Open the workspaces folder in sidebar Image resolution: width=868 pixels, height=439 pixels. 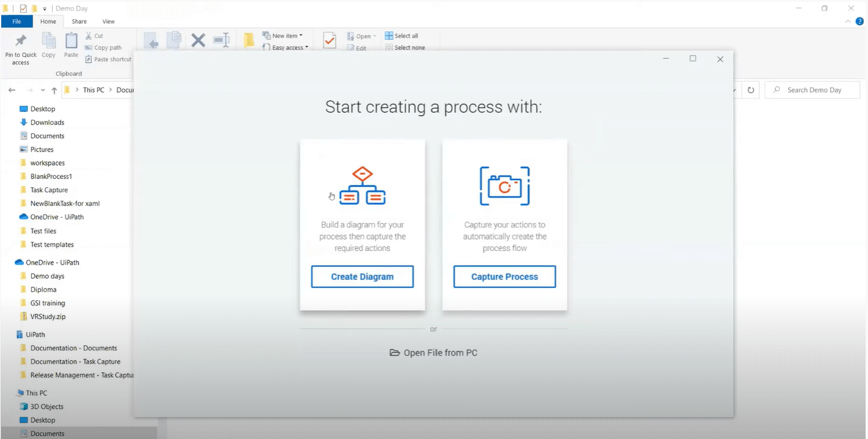coord(47,163)
